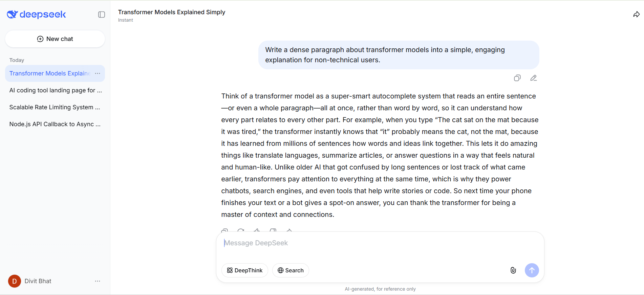Attach a file using the paperclip icon
644x295 pixels.
(x=513, y=270)
